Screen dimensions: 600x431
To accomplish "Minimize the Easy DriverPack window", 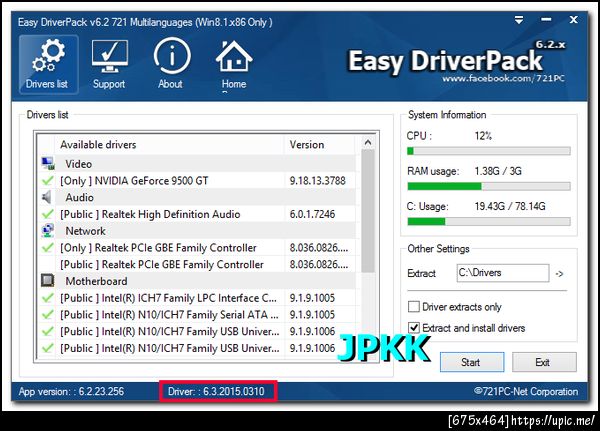I will [546, 19].
